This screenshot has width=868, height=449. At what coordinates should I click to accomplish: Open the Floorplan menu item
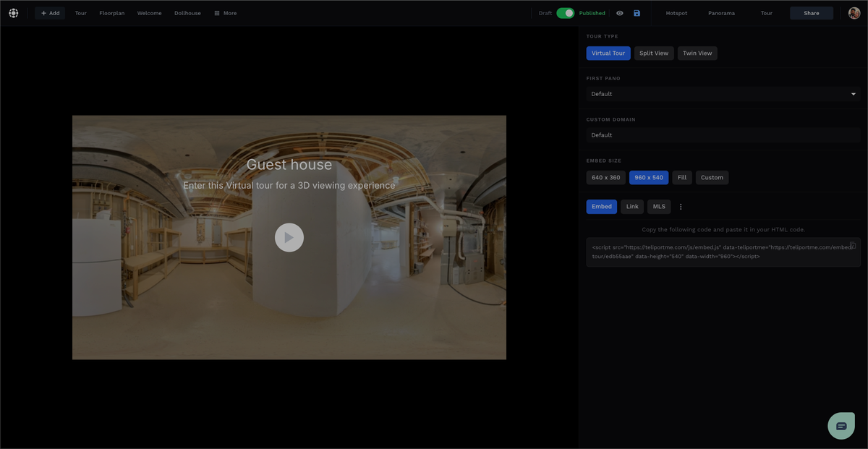111,13
